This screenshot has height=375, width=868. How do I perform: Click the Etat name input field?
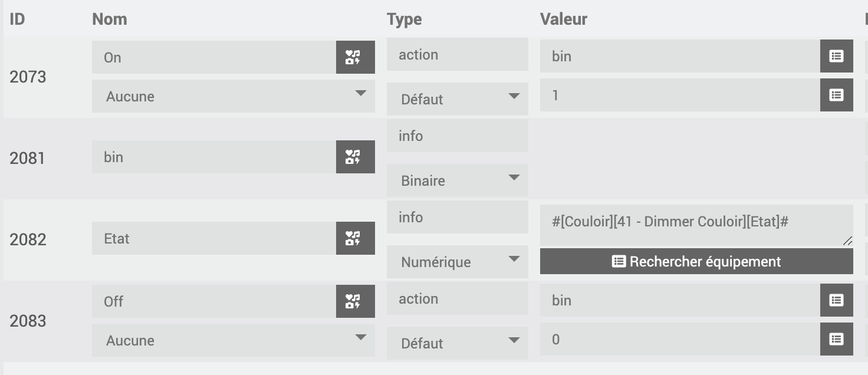[x=214, y=238]
